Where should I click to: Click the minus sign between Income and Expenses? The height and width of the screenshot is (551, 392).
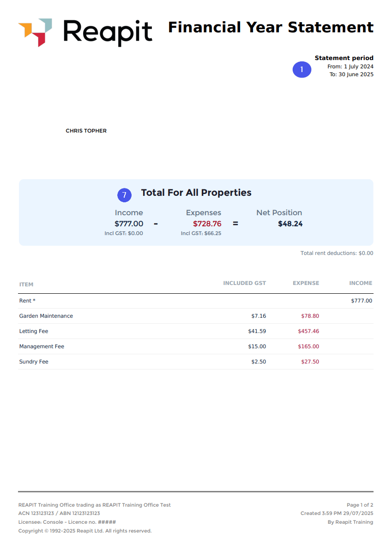[x=156, y=224]
